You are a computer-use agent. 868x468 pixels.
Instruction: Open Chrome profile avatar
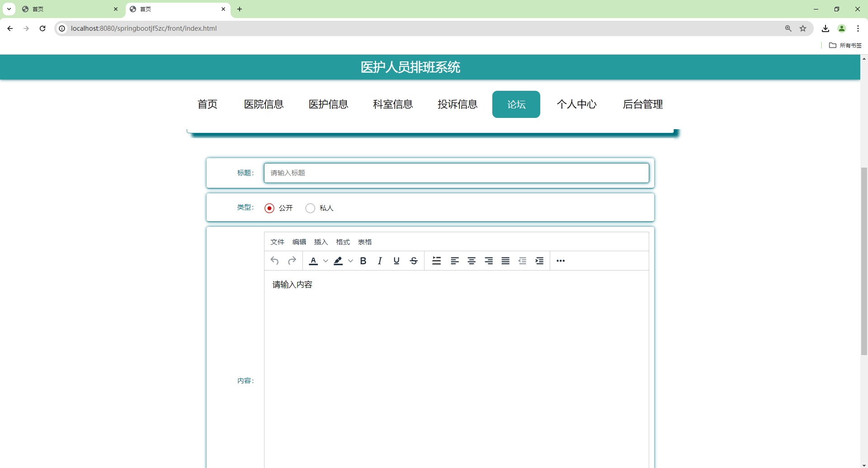pyautogui.click(x=842, y=28)
